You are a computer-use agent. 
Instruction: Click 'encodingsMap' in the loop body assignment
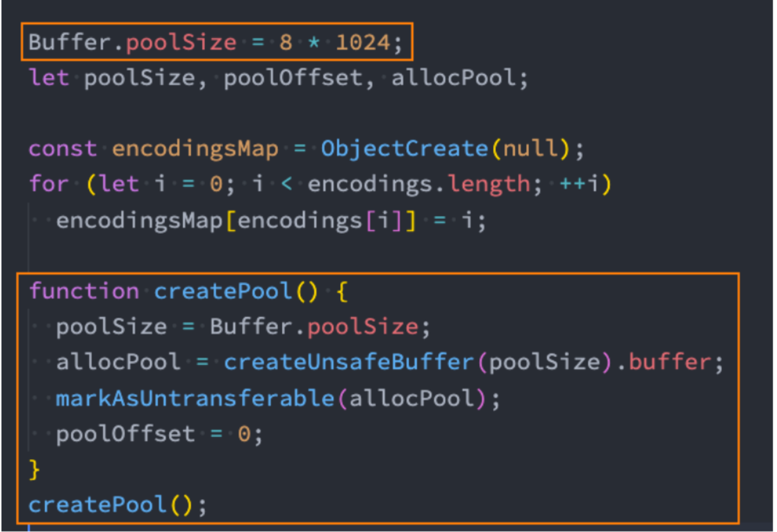click(x=139, y=221)
